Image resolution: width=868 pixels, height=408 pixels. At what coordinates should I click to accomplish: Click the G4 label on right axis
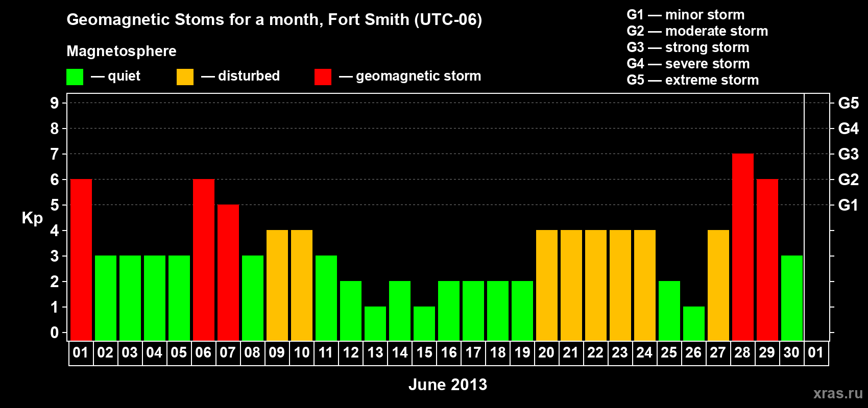click(849, 129)
